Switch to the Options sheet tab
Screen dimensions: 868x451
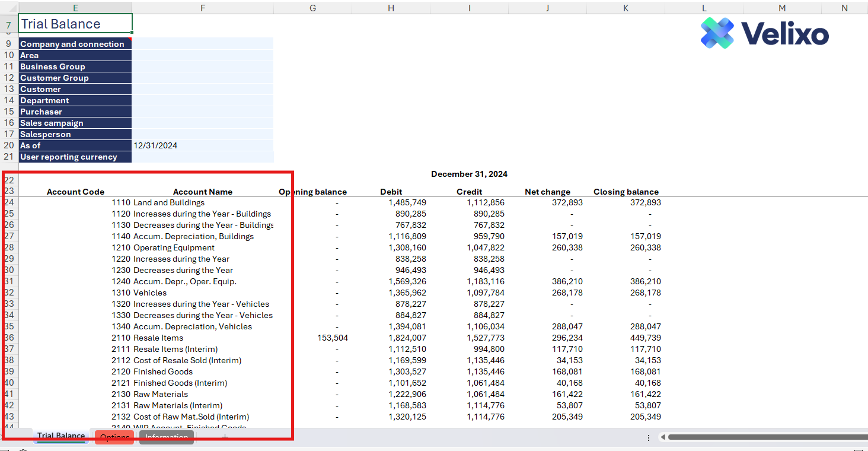[114, 437]
